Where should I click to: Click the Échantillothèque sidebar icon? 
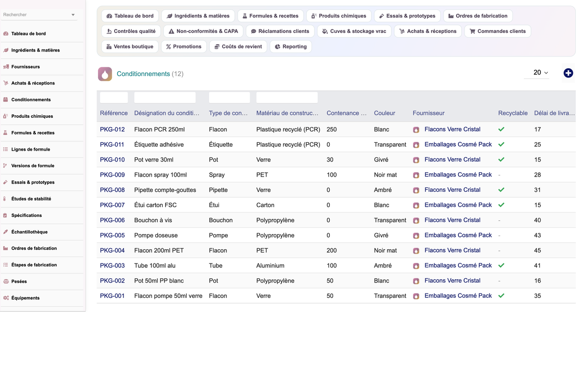[x=6, y=232]
